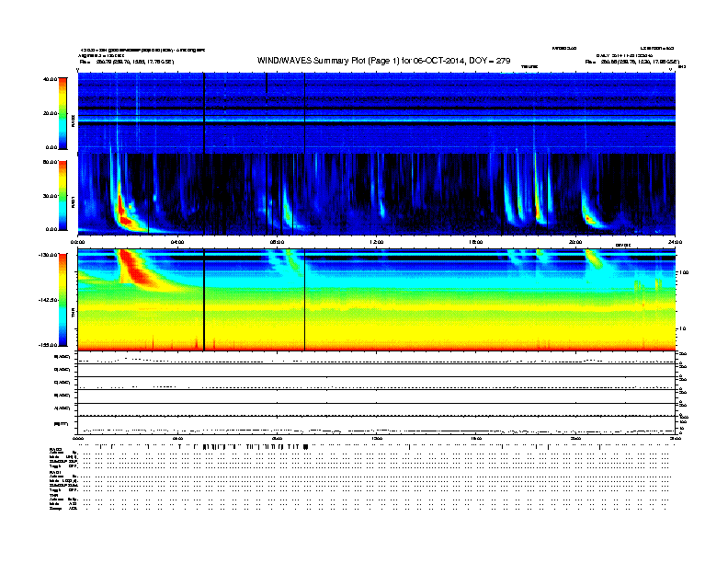
Task: Click the 04:00 tick label under RAD1 panel
Action: point(177,242)
